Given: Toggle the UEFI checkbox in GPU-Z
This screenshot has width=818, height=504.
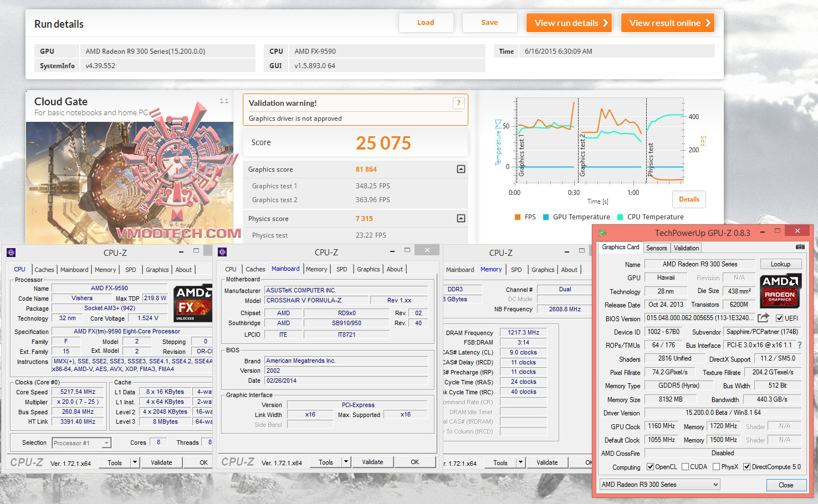Looking at the screenshot, I should [779, 318].
